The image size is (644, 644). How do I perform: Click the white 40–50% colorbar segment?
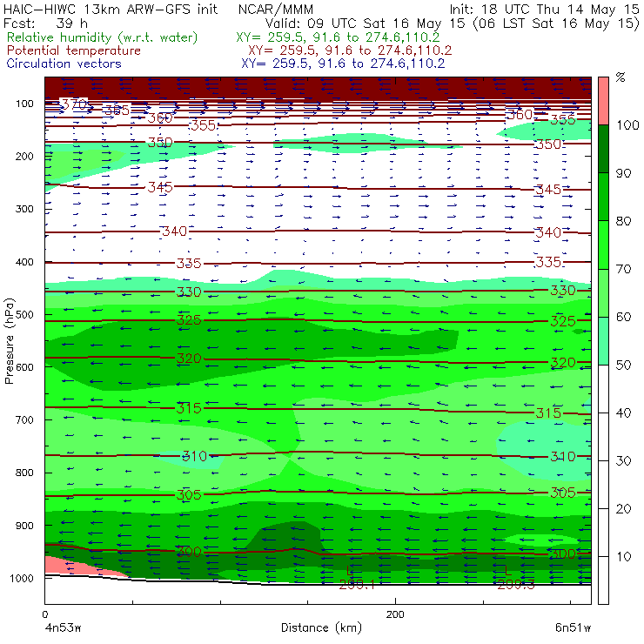tap(603, 388)
